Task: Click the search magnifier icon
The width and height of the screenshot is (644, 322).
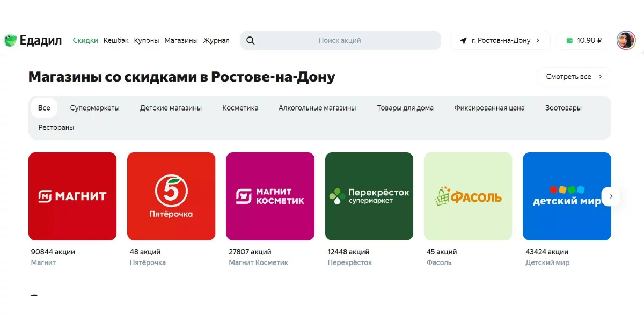Action: coord(251,40)
